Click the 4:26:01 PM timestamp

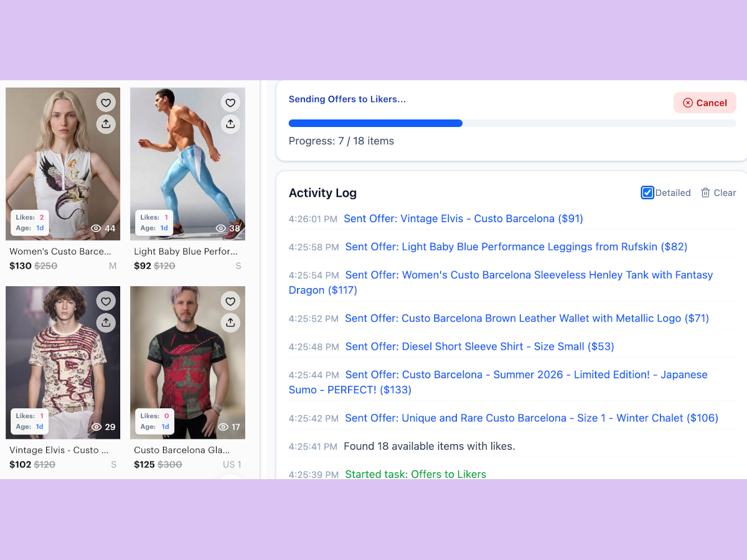pos(313,219)
